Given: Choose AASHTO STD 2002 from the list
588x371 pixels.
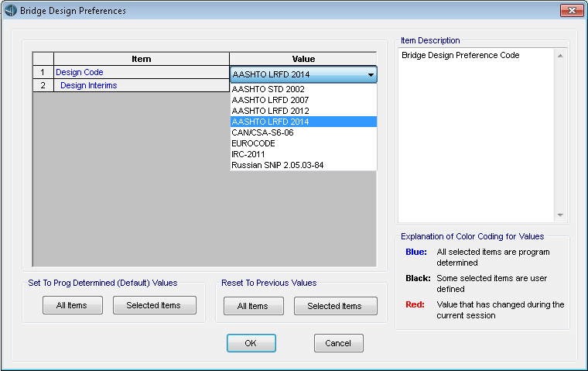Looking at the screenshot, I should click(x=303, y=89).
